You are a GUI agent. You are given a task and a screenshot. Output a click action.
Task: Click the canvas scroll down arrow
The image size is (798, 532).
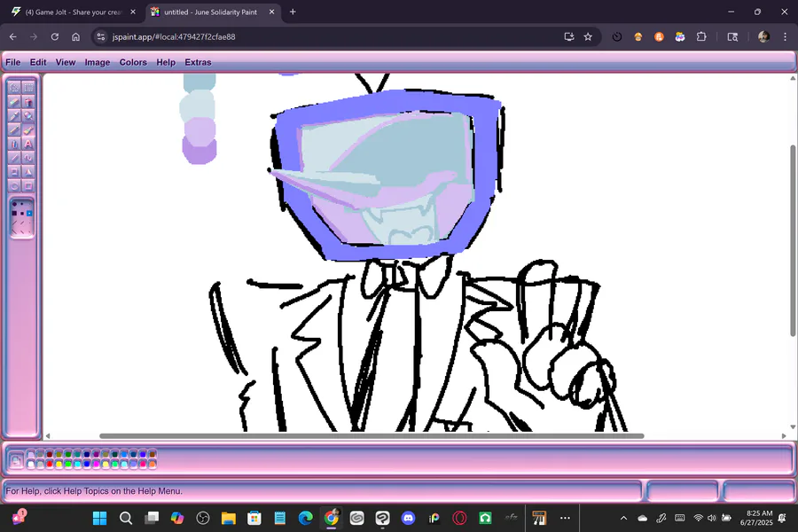point(793,426)
